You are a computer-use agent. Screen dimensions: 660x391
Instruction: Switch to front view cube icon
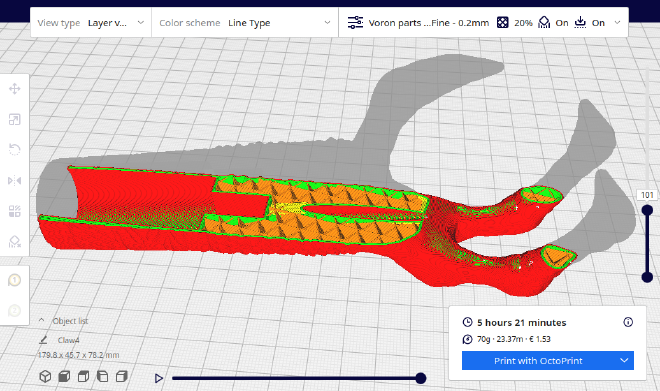(64, 376)
